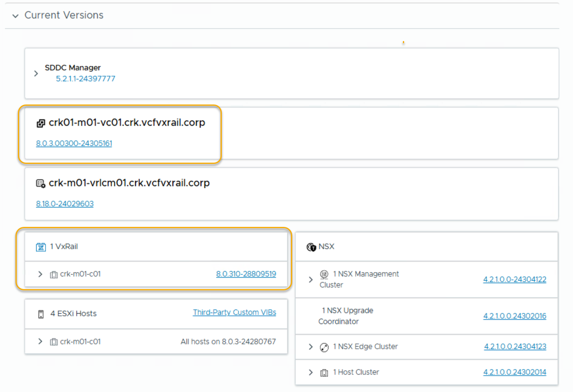Click the ESXi Hosts device icon
The image size is (573, 392).
coord(41,314)
